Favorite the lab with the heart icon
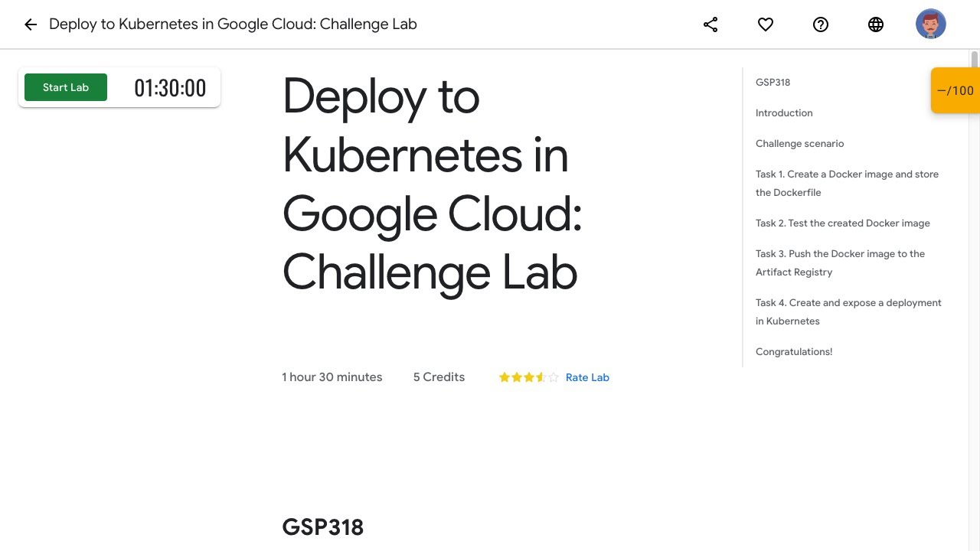 [x=766, y=24]
